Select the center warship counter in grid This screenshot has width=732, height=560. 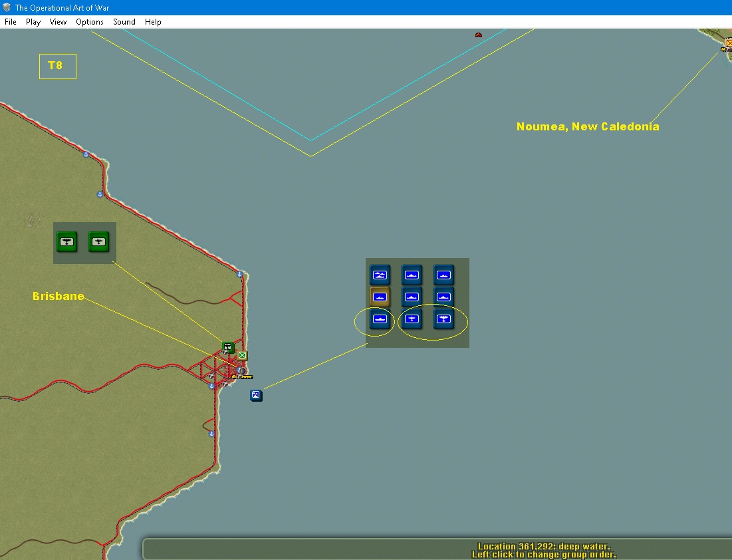pyautogui.click(x=412, y=297)
